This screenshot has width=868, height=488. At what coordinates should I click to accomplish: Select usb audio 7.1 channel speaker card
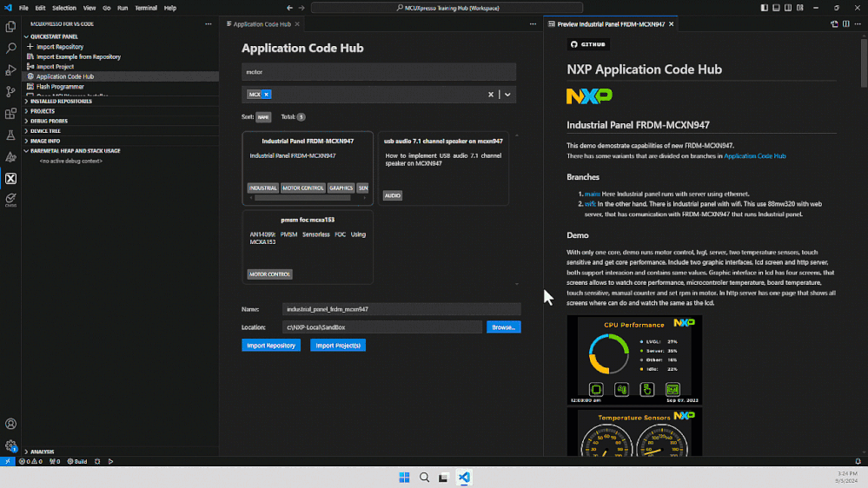click(x=443, y=168)
